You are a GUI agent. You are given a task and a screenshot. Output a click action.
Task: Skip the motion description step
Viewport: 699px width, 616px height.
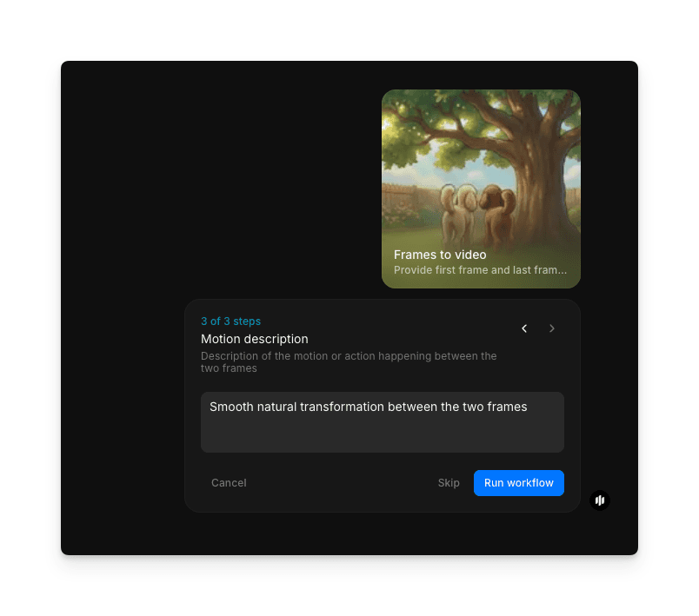click(449, 483)
